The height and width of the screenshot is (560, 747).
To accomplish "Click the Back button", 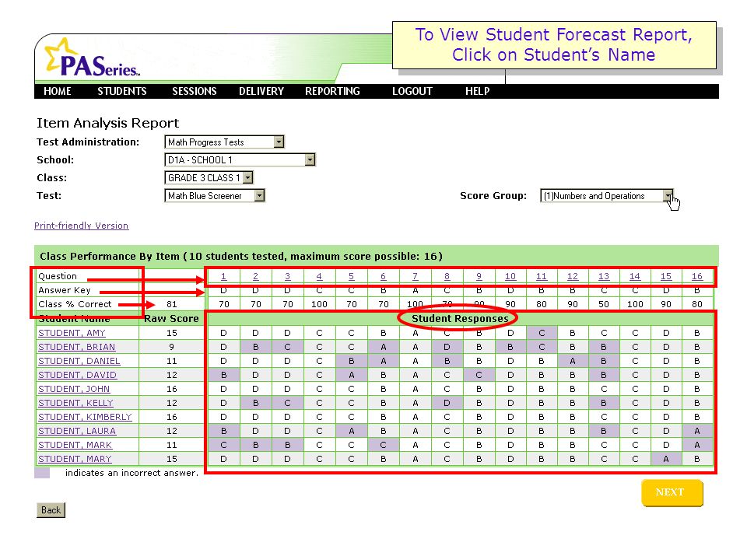I will 51,510.
